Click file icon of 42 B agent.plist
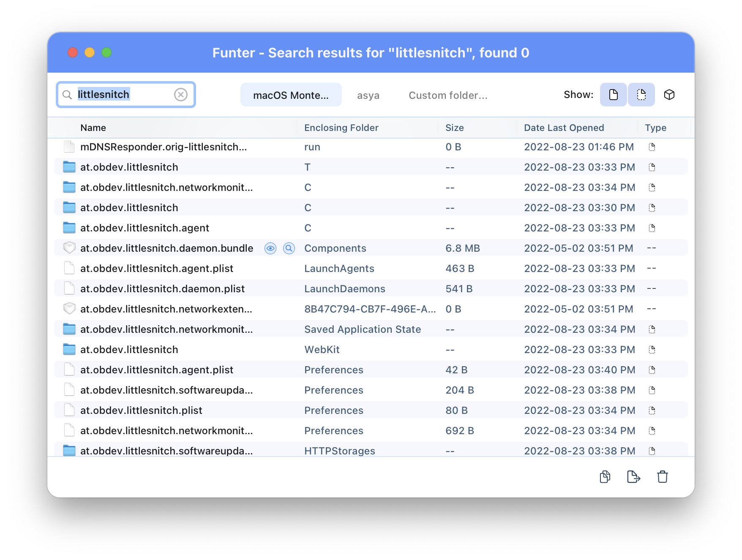Image resolution: width=742 pixels, height=560 pixels. (69, 370)
